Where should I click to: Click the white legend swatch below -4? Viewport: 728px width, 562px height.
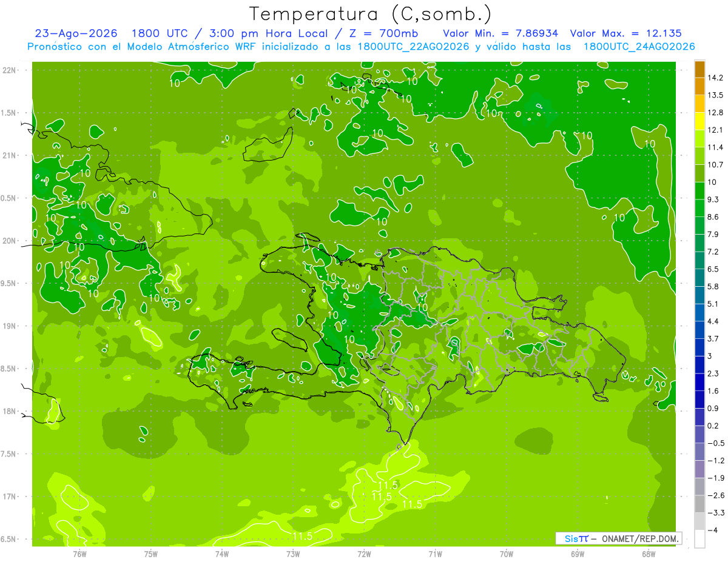pyautogui.click(x=699, y=539)
